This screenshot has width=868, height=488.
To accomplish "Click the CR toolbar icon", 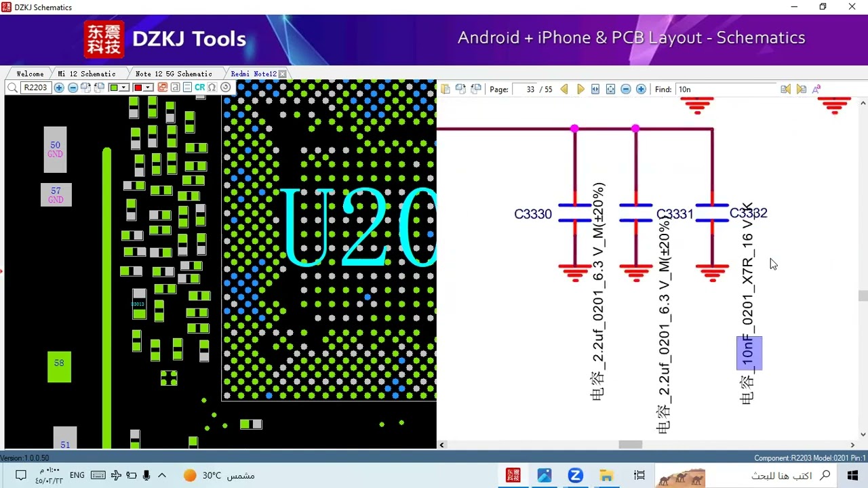I will pyautogui.click(x=199, y=87).
